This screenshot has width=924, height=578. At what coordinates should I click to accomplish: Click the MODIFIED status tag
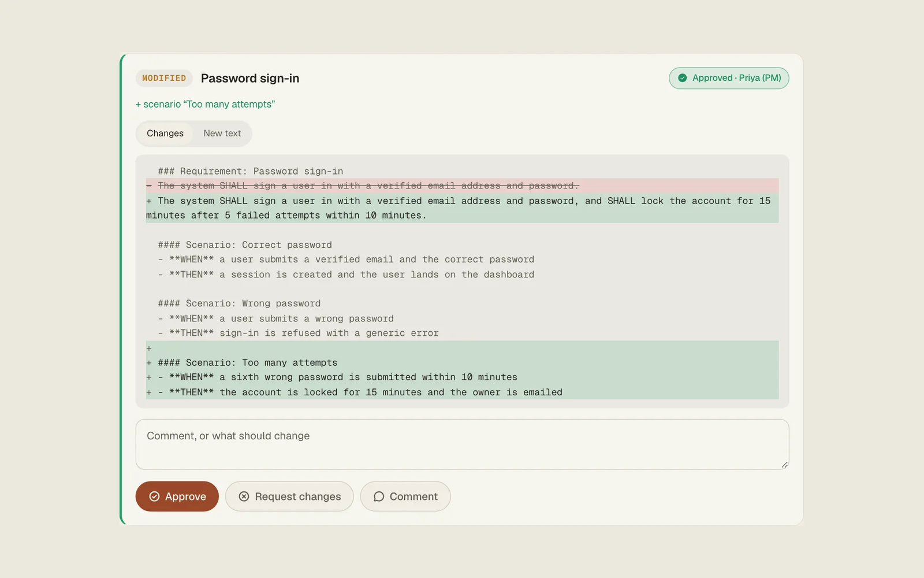[164, 78]
